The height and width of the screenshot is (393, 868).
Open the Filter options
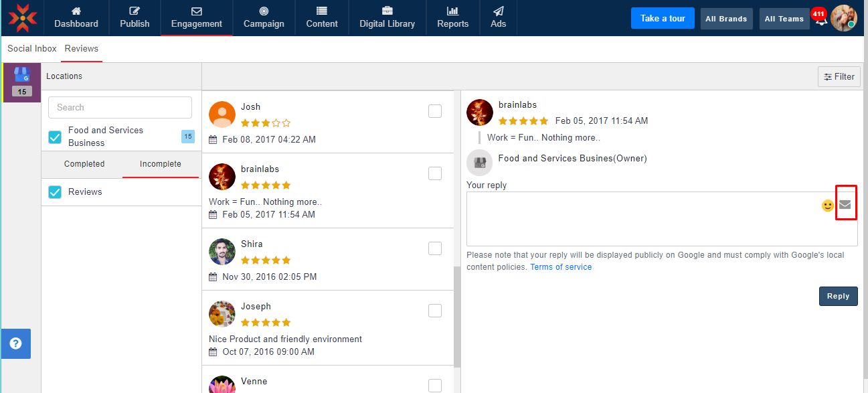click(839, 77)
